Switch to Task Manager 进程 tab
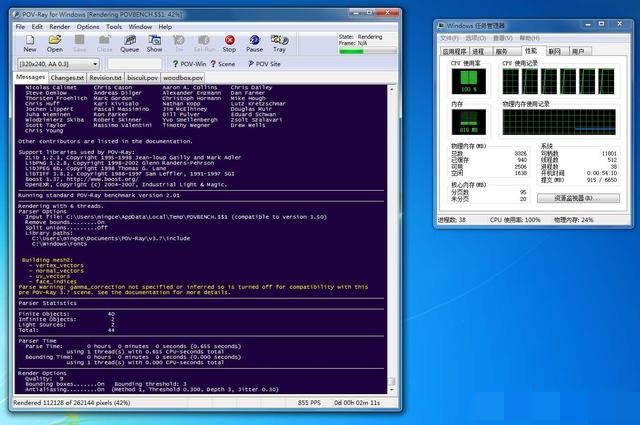The image size is (640, 425). [478, 51]
